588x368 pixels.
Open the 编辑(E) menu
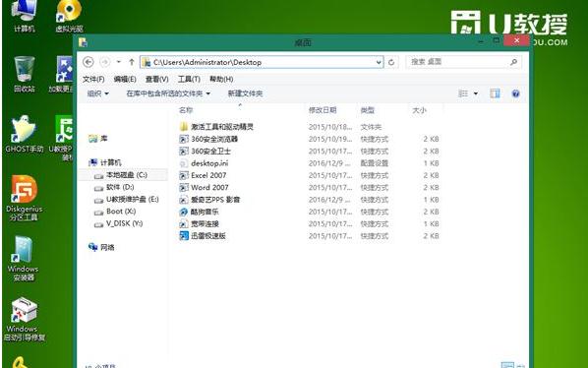(x=125, y=79)
